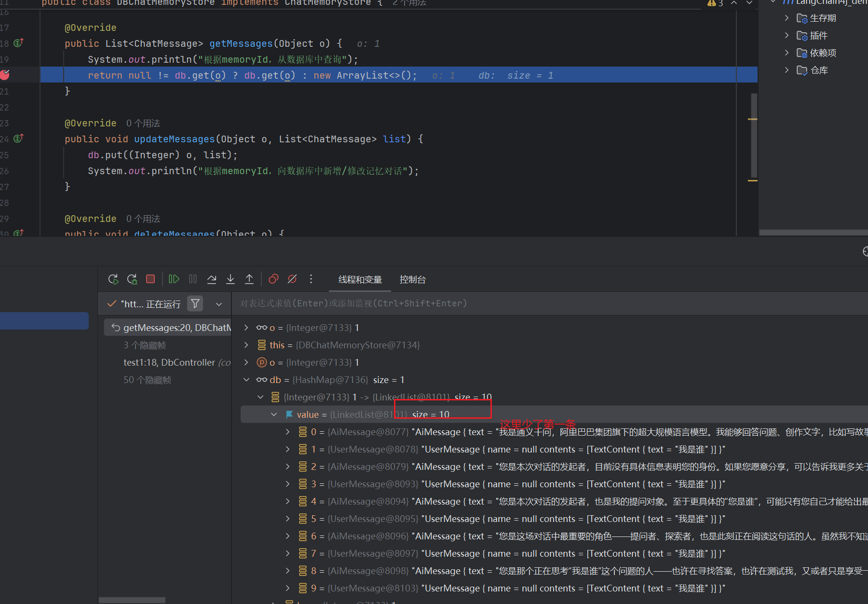Expand the 生存期 node in Maven panel
Viewport: 868px width, 604px height.
pyautogui.click(x=787, y=18)
